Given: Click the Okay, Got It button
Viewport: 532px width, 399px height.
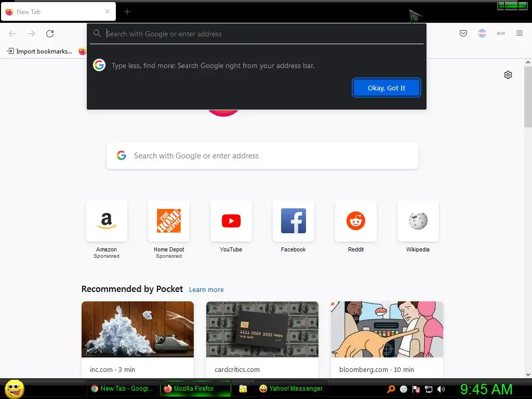Looking at the screenshot, I should [387, 88].
